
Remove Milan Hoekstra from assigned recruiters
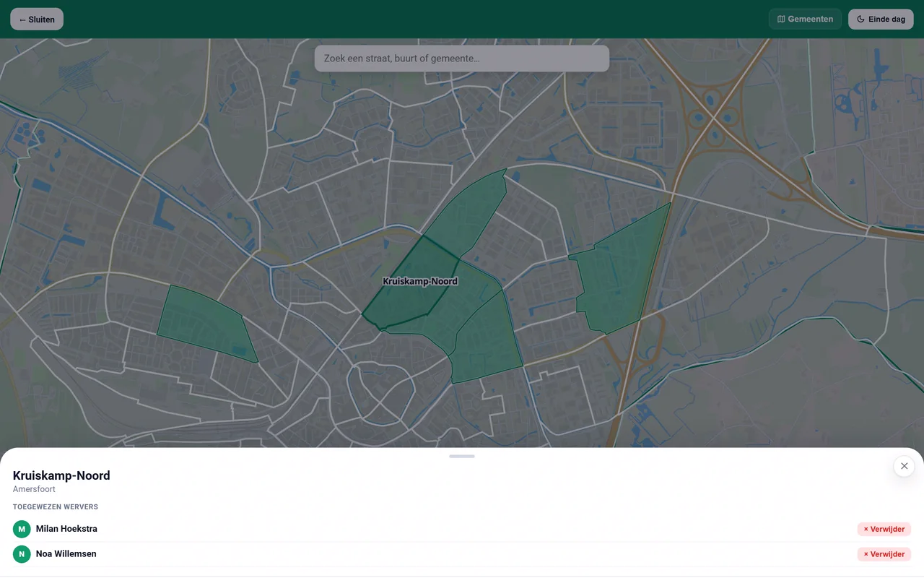click(x=884, y=529)
